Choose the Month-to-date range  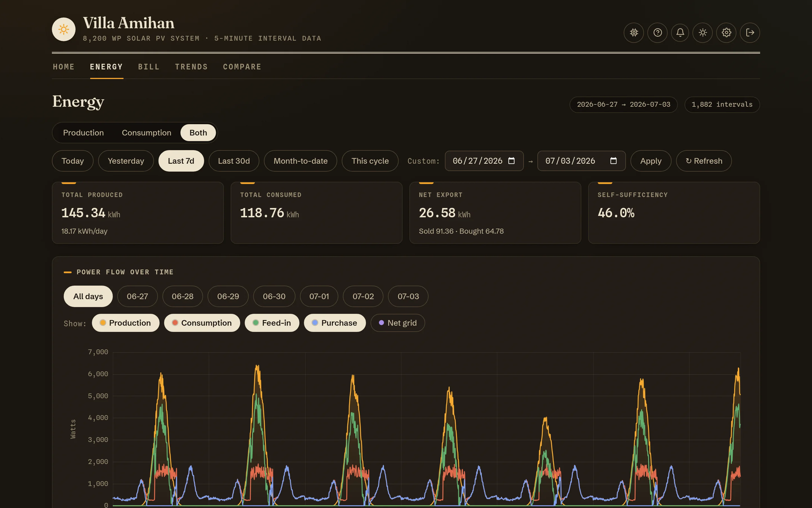pos(300,161)
